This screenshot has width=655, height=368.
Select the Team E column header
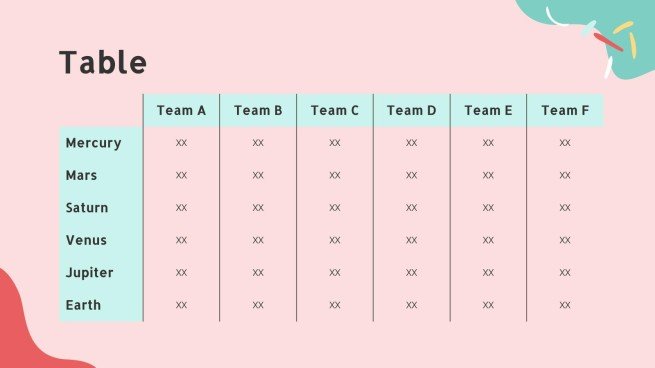click(x=488, y=111)
